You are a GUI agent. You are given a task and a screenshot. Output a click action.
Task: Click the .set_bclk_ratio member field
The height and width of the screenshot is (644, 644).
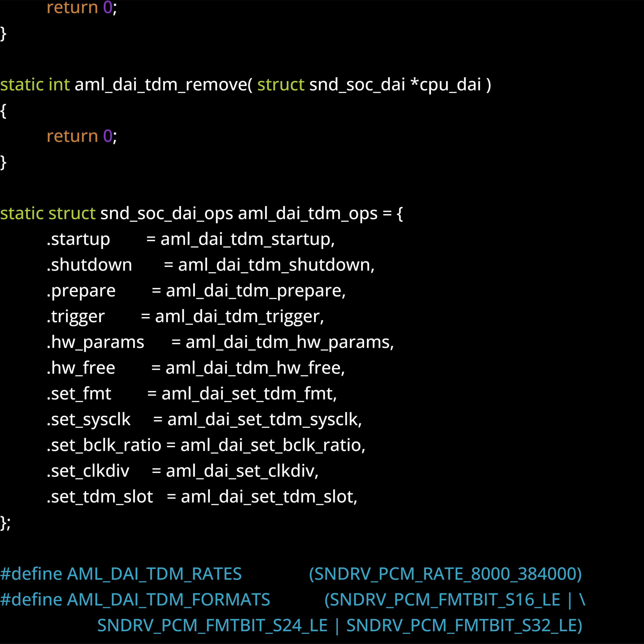tap(104, 445)
